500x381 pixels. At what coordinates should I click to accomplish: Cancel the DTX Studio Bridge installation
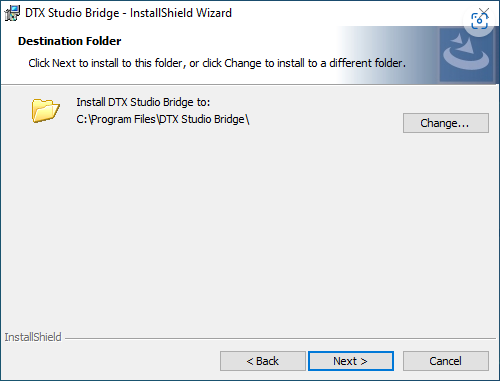tap(446, 361)
